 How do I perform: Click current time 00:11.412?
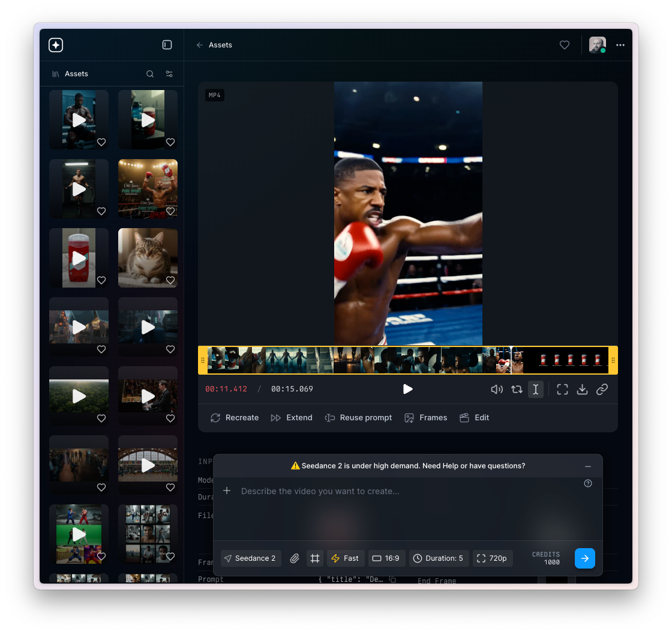click(226, 389)
